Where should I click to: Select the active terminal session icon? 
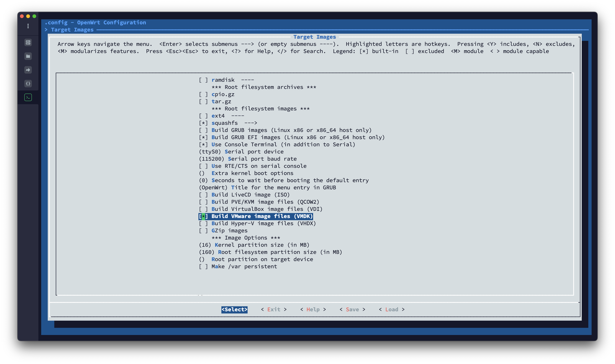[x=28, y=97]
